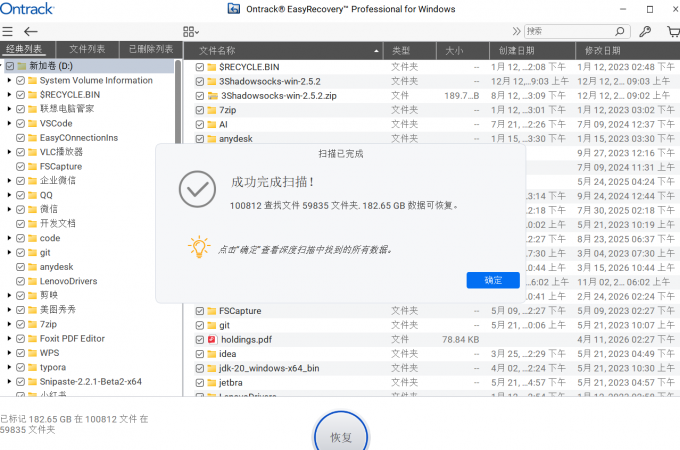Toggle checkbox for 新加卷 (D:) in the tree

pyautogui.click(x=10, y=66)
